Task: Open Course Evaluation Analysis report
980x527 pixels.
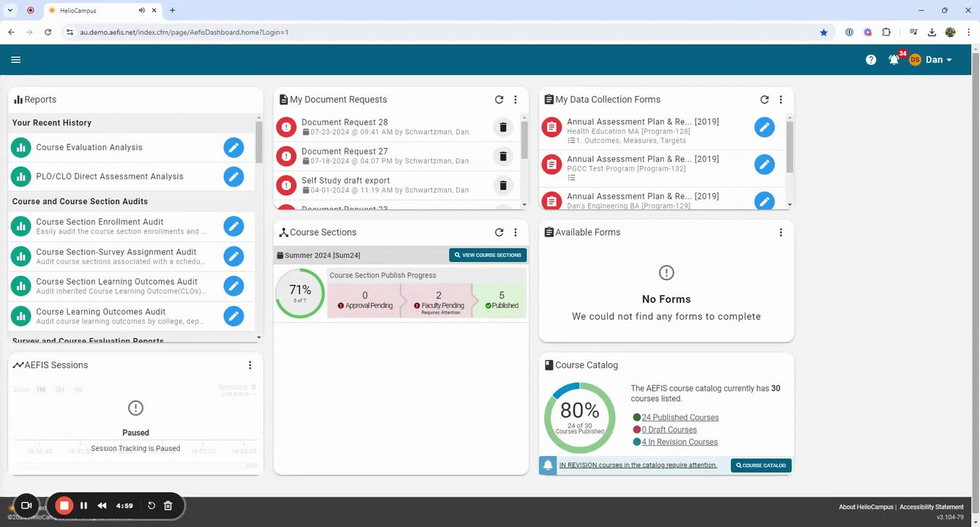Action: click(89, 147)
